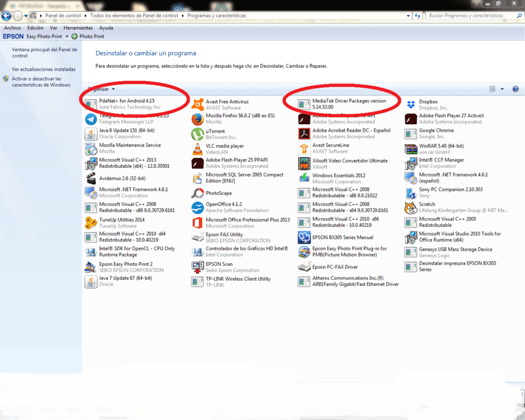Go to Panel de control breadcrumb
525x420 pixels.
click(63, 16)
